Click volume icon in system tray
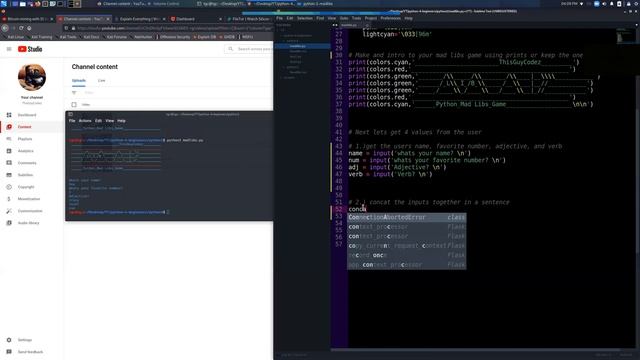This screenshot has width=640, height=360. coord(604,4)
